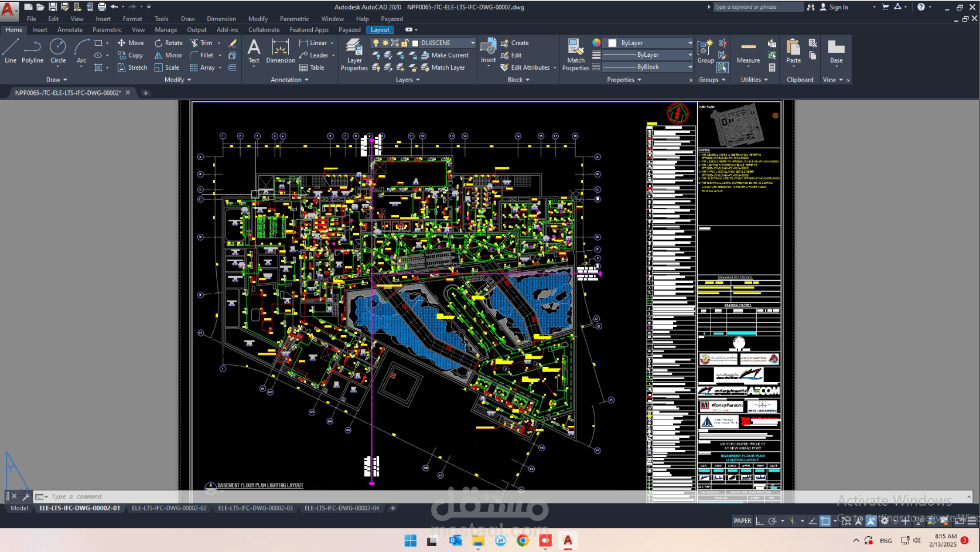Viewport: 980px width, 552px height.
Task: Click the Leader annotation button
Action: [314, 55]
